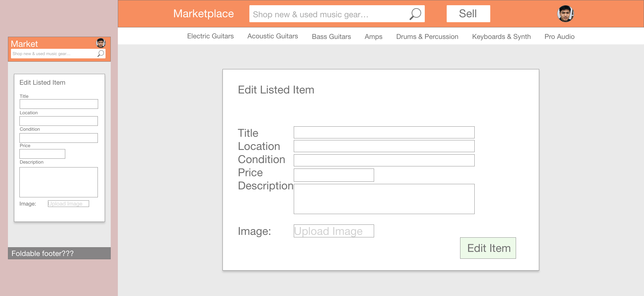Image resolution: width=644 pixels, height=296 pixels.
Task: Click the mobile Price input field
Action: click(42, 154)
